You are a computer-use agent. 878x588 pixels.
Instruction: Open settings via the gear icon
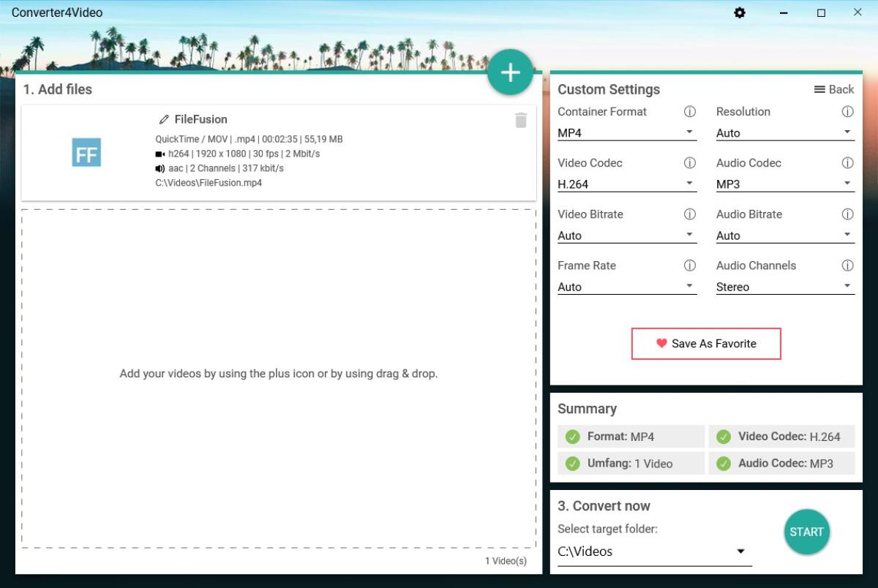click(740, 12)
